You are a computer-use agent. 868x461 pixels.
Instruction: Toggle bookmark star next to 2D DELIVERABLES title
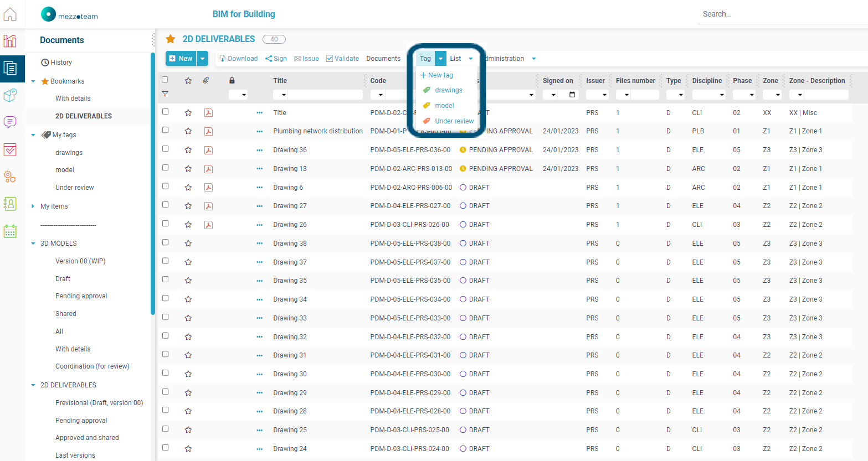click(x=171, y=39)
